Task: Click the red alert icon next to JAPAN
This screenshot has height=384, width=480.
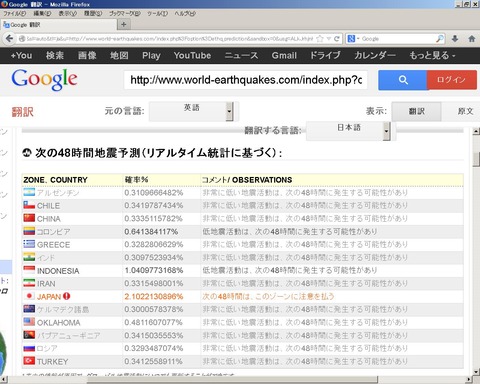Action: tap(67, 296)
